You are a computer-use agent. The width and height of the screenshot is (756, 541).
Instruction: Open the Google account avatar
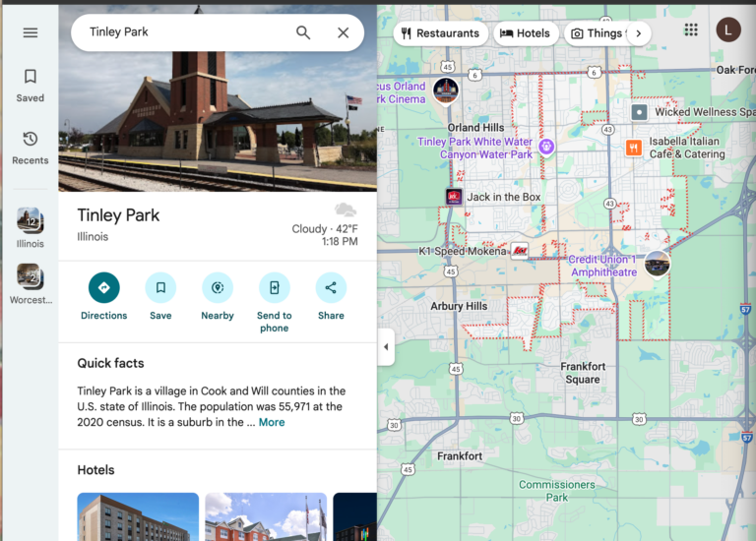click(728, 30)
